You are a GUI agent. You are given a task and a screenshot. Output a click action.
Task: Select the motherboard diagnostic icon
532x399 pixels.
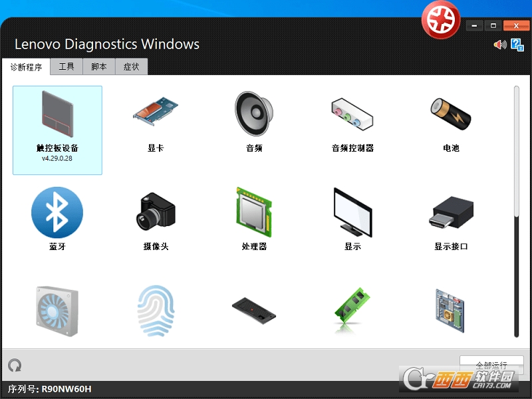coord(450,311)
